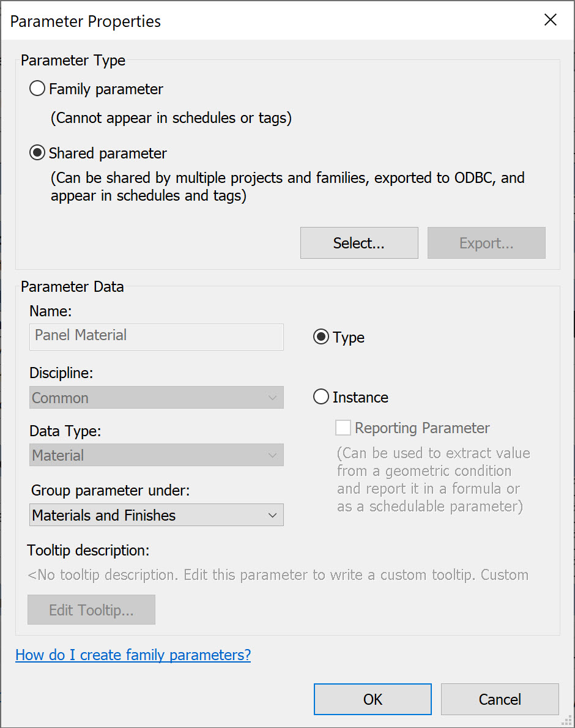Viewport: 575px width, 728px height.
Task: Open the Data Type dropdown
Action: point(156,455)
